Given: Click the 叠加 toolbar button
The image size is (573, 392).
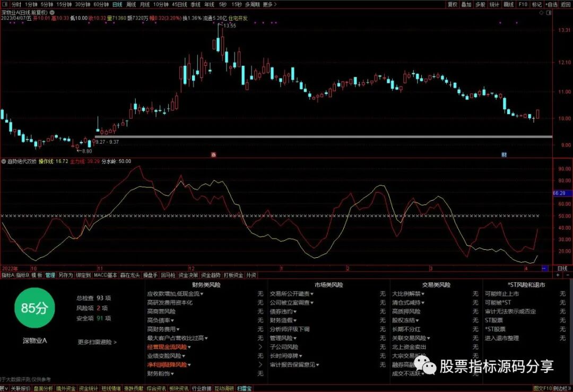Looking at the screenshot, I should tap(466, 4).
